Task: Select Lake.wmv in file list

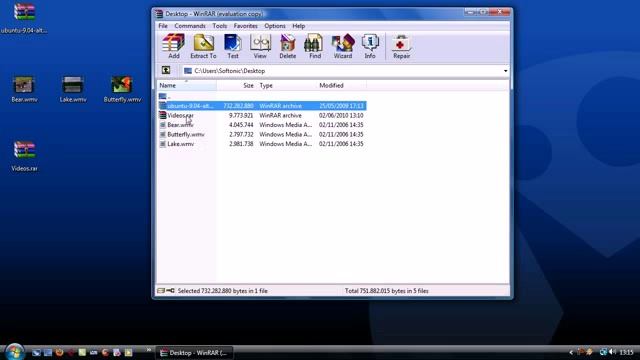Action: 180,144
